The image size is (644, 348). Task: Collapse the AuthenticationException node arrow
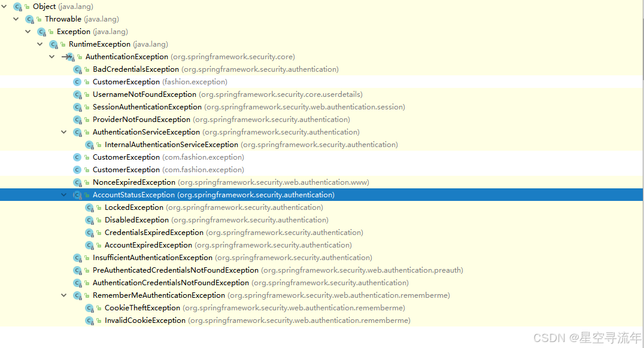(x=51, y=57)
